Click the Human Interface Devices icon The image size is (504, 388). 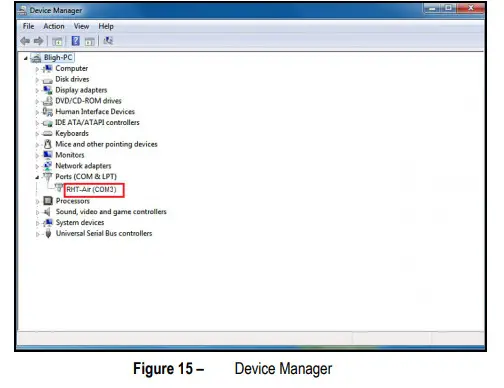[48, 112]
